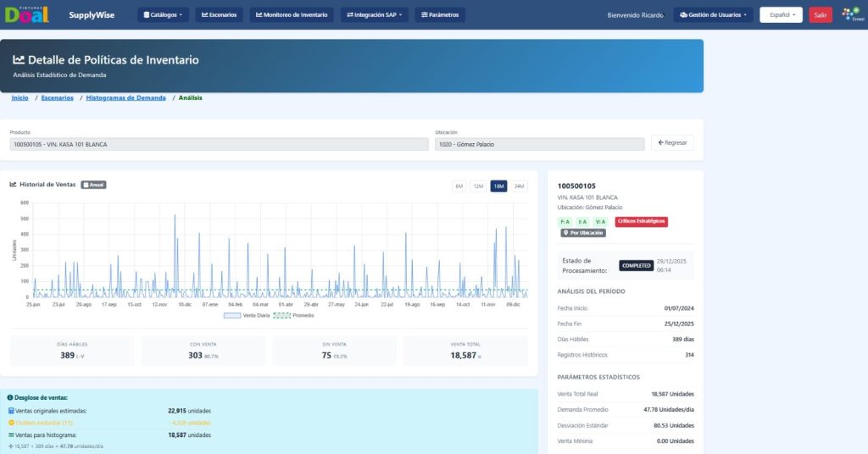The image size is (868, 454).
Task: Click the Historial de Ventas chart icon
Action: [14, 185]
